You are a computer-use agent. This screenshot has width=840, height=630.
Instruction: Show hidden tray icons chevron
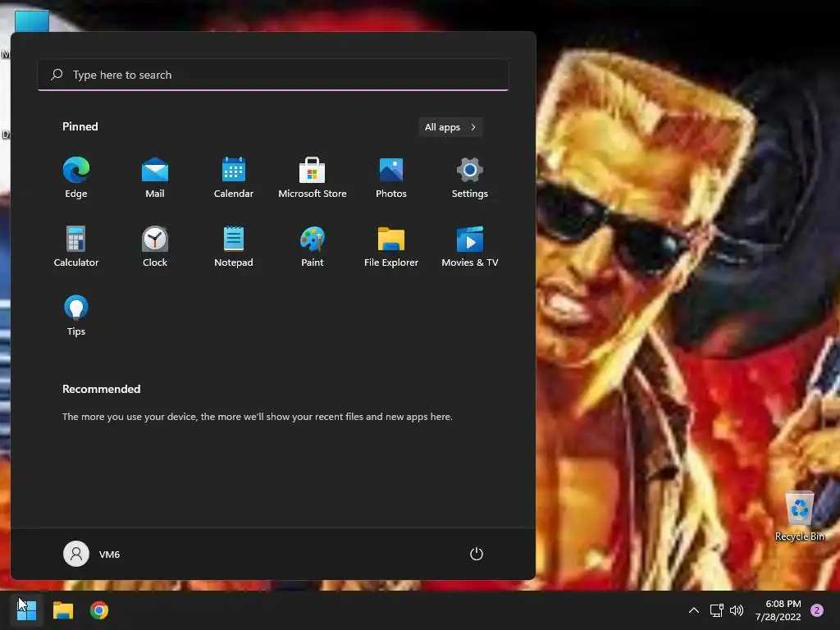694,610
